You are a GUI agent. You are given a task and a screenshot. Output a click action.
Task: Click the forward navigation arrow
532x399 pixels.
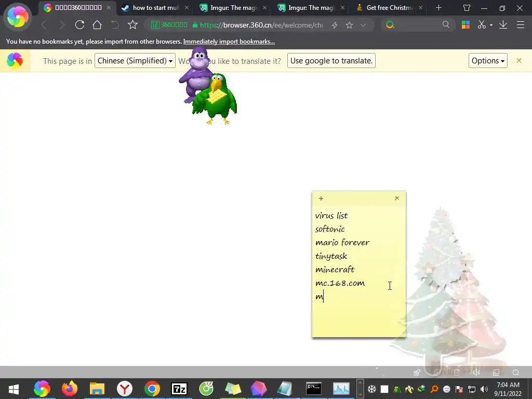click(x=62, y=25)
